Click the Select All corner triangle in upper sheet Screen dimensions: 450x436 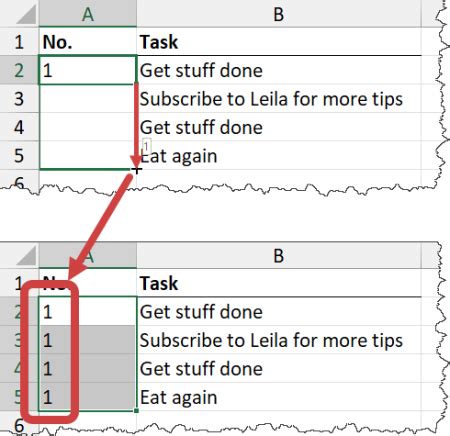click(27, 15)
